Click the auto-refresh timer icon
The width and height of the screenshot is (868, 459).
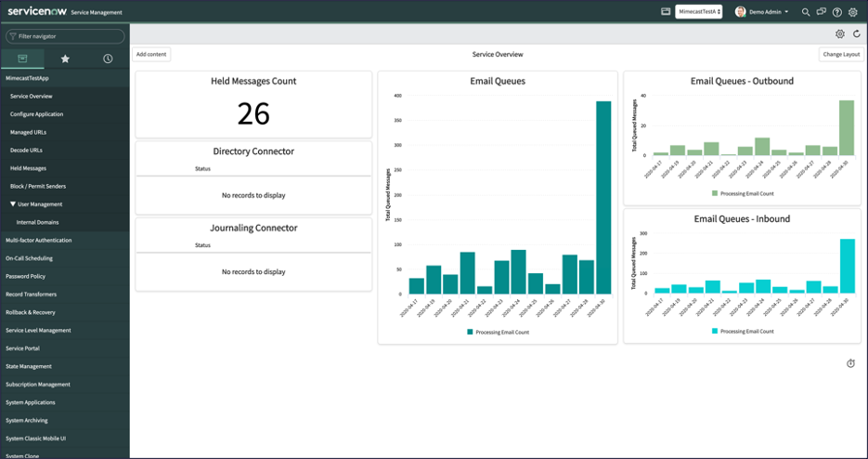(x=850, y=363)
